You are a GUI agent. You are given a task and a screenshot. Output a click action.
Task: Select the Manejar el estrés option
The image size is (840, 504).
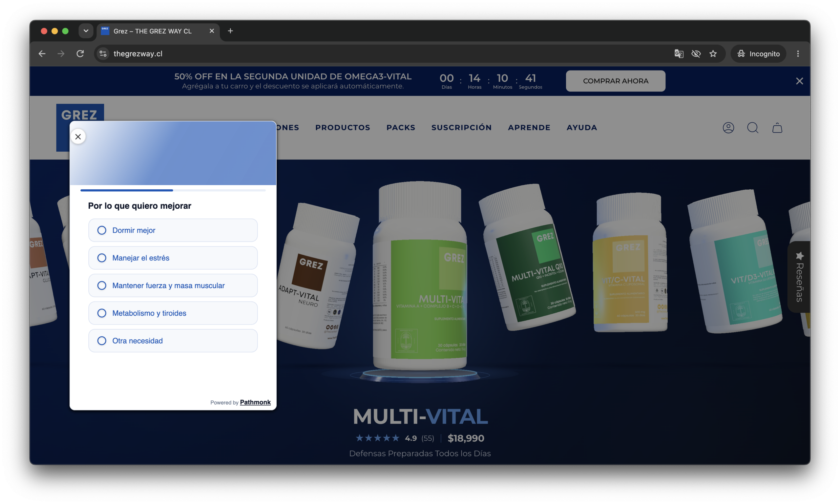coord(173,258)
